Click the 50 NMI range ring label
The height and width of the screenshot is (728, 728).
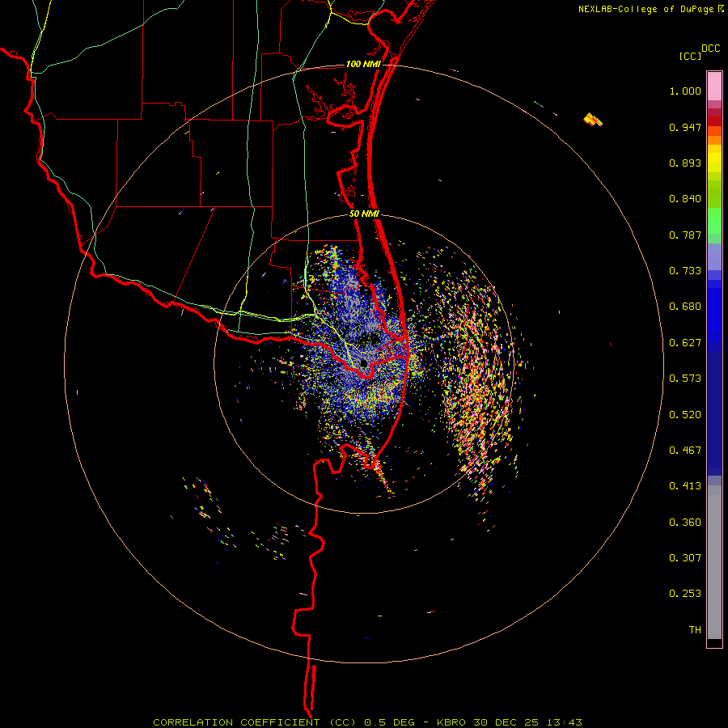365,214
